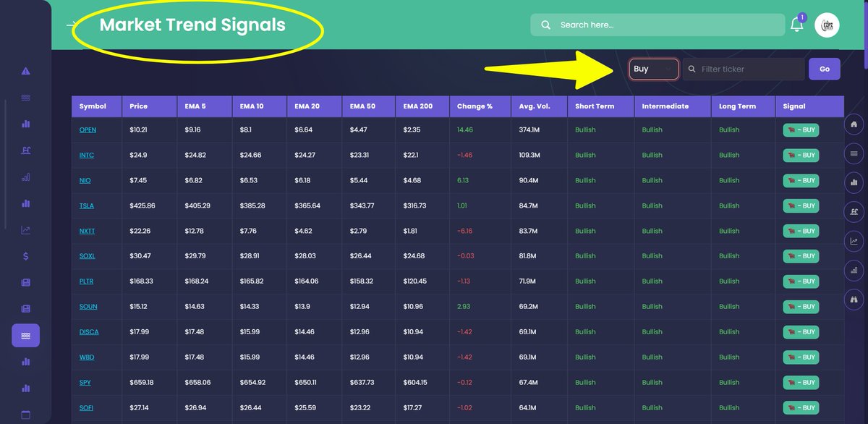Screen dimensions: 868x424
Task: Open the DISCA ticker link
Action: (89, 332)
